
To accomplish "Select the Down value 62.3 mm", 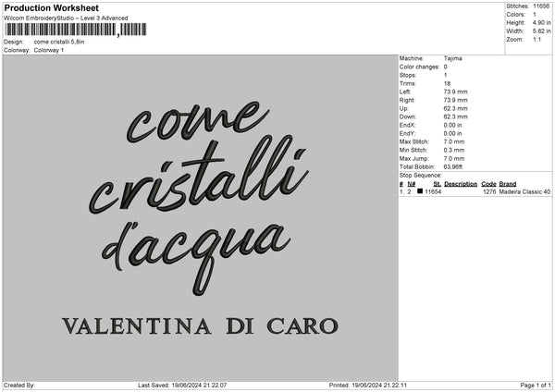I will click(x=455, y=116).
